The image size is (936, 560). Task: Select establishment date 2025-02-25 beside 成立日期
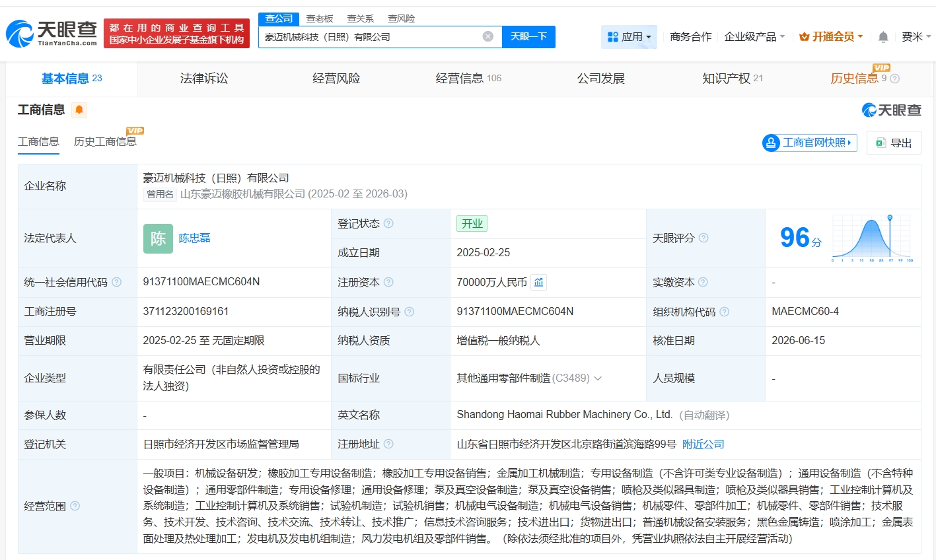(484, 253)
